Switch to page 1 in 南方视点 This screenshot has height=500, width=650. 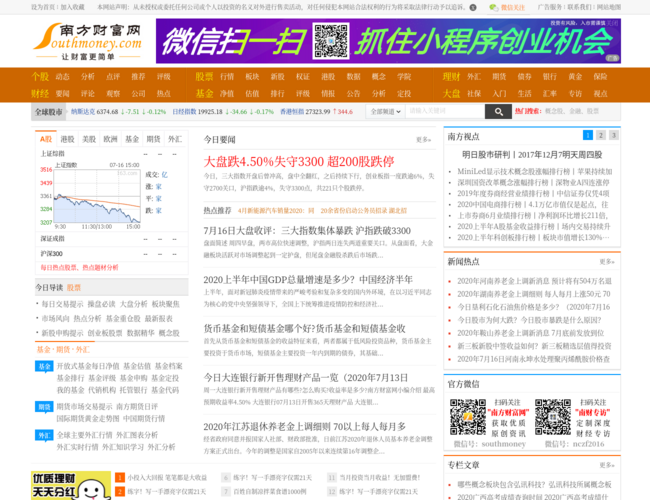pyautogui.click(x=588, y=135)
